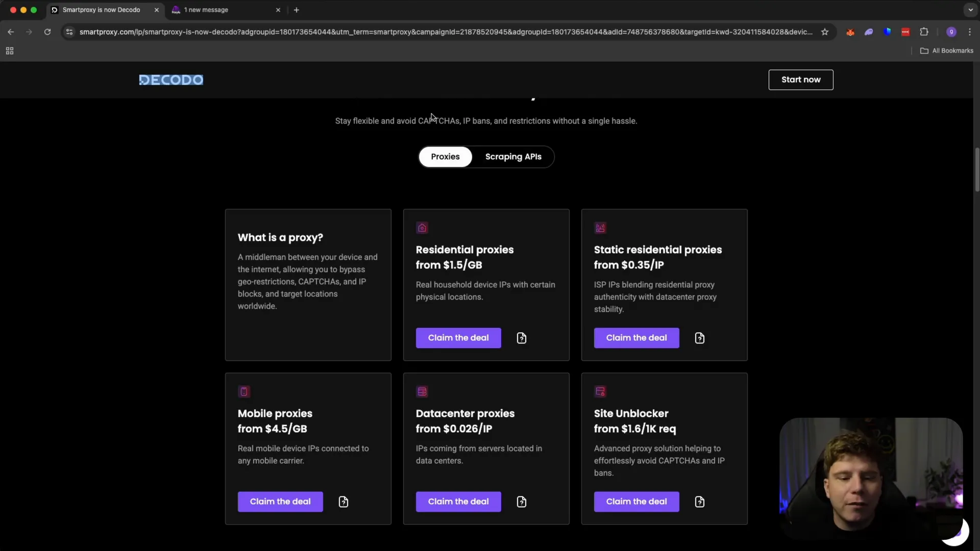Click the "Static residential proxies from $0.35/IP" heading
The width and height of the screenshot is (980, 551).
coord(658,257)
